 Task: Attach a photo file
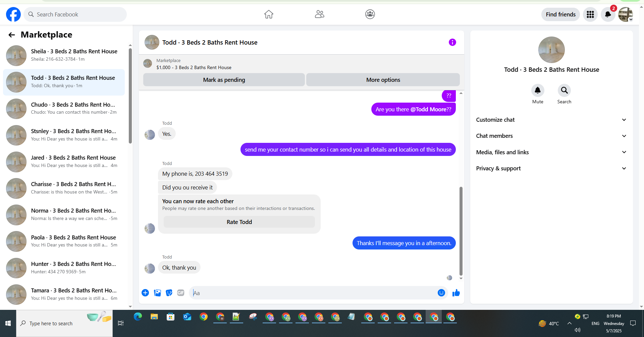pyautogui.click(x=157, y=293)
